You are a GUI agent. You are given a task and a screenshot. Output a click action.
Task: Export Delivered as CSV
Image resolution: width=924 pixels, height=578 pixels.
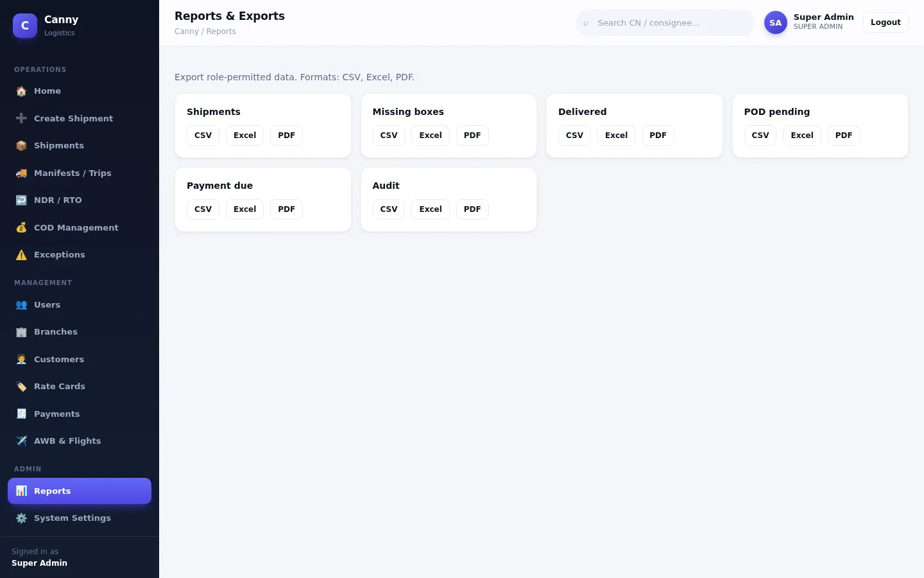pos(574,136)
